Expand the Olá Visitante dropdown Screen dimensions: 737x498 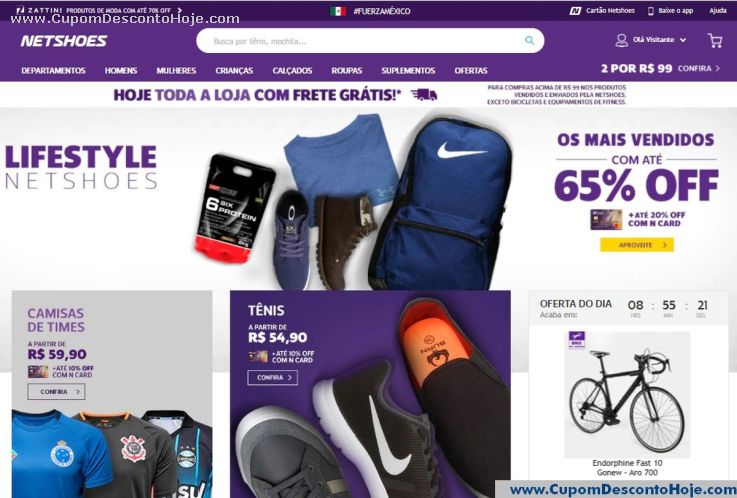683,40
